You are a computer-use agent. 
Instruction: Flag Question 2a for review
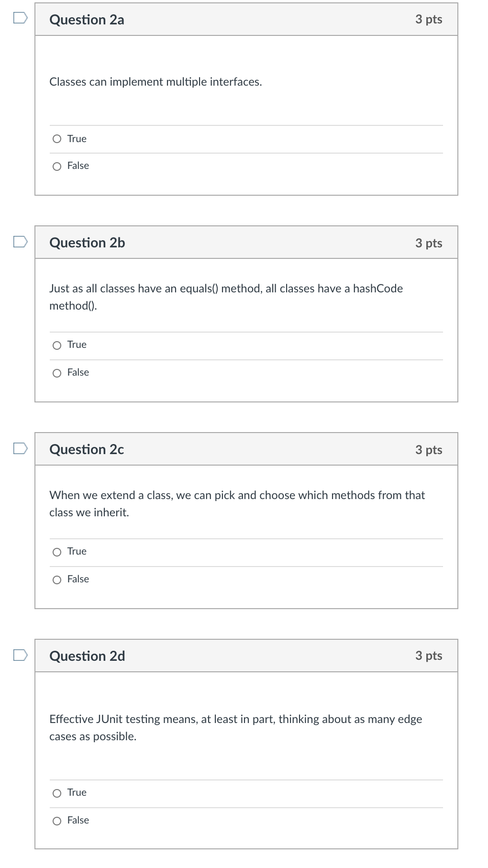(20, 19)
